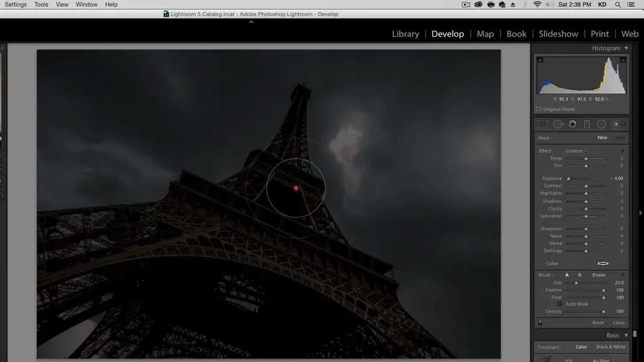The width and height of the screenshot is (644, 362).
Task: Click the shadow clipping indicator in histogram
Action: pos(540,60)
